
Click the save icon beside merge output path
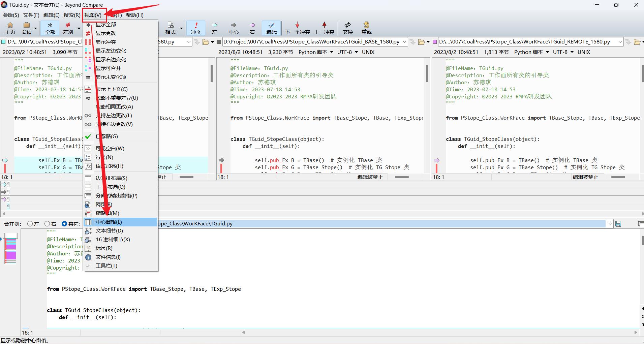point(618,224)
